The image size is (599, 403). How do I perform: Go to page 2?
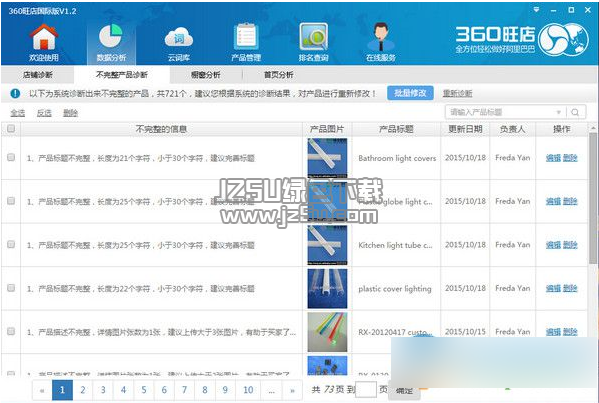click(83, 390)
